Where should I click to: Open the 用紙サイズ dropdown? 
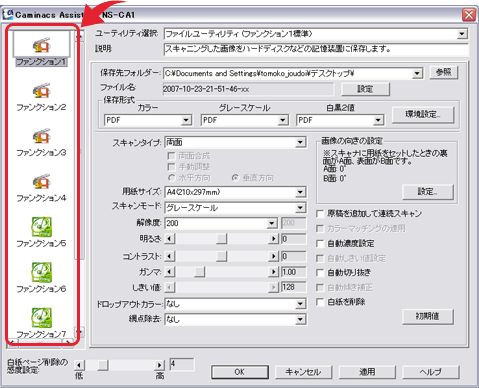pyautogui.click(x=300, y=192)
